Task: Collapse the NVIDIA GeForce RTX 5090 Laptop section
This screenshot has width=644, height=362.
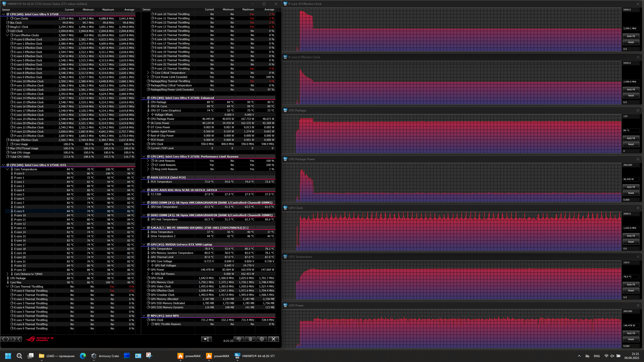Action: point(144,244)
